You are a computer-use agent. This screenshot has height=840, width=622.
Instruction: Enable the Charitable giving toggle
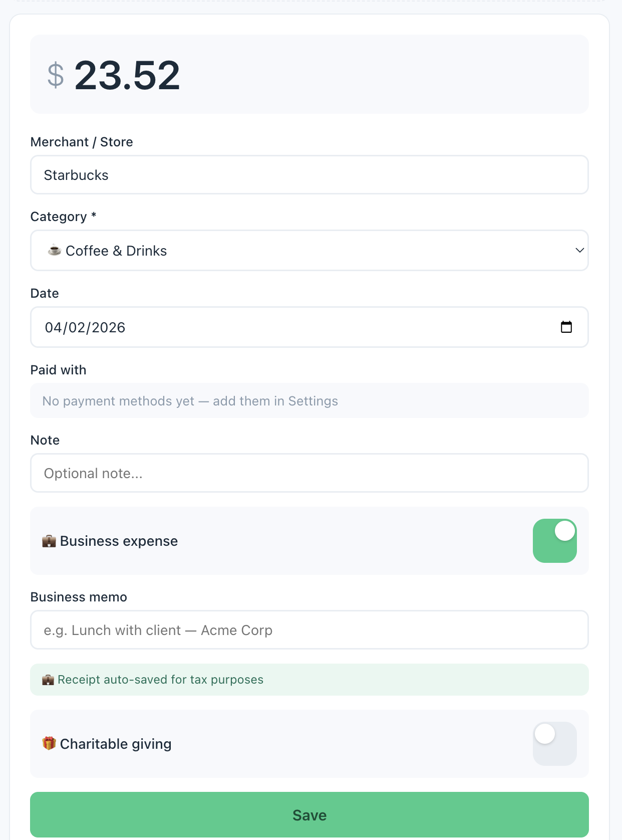click(554, 743)
